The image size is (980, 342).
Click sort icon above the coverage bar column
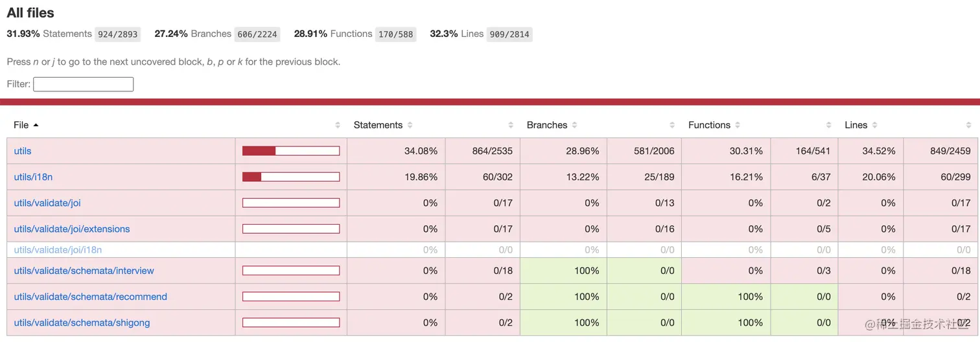point(337,125)
